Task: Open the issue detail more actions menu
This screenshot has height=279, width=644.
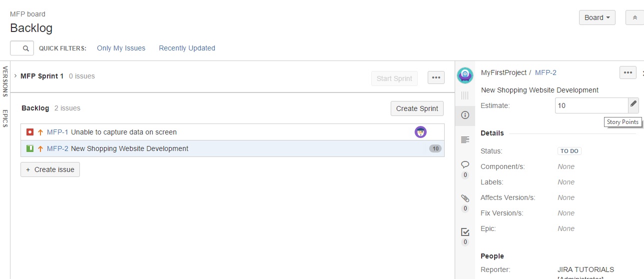Action: 628,72
